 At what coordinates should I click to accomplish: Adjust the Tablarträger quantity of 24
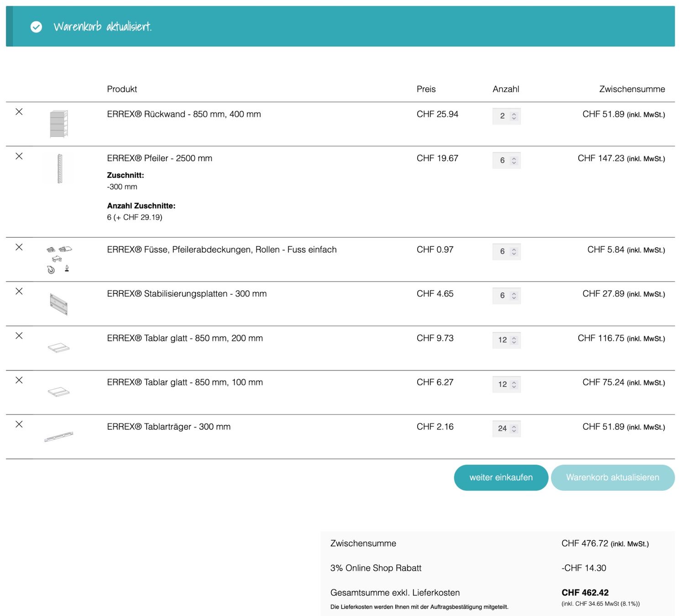[507, 428]
